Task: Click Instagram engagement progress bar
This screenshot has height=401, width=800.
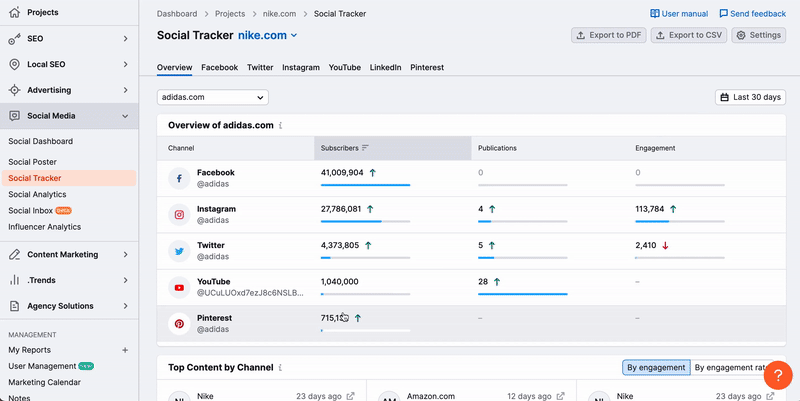Action: [x=680, y=221]
